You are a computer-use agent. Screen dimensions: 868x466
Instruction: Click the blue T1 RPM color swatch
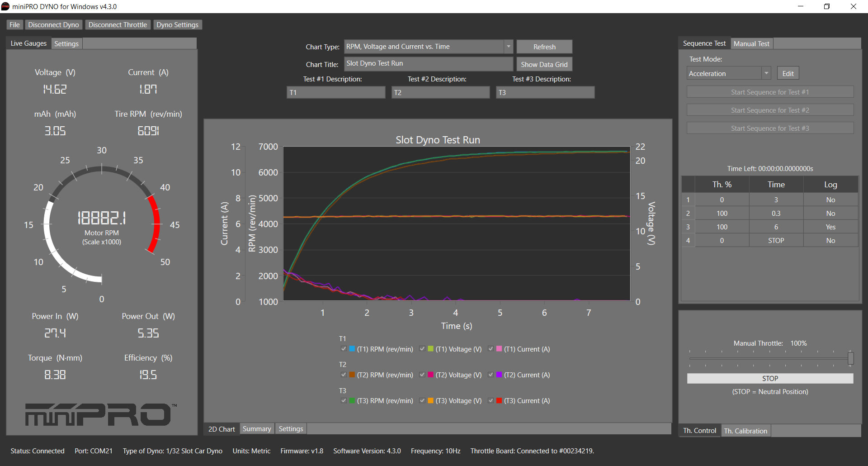352,349
